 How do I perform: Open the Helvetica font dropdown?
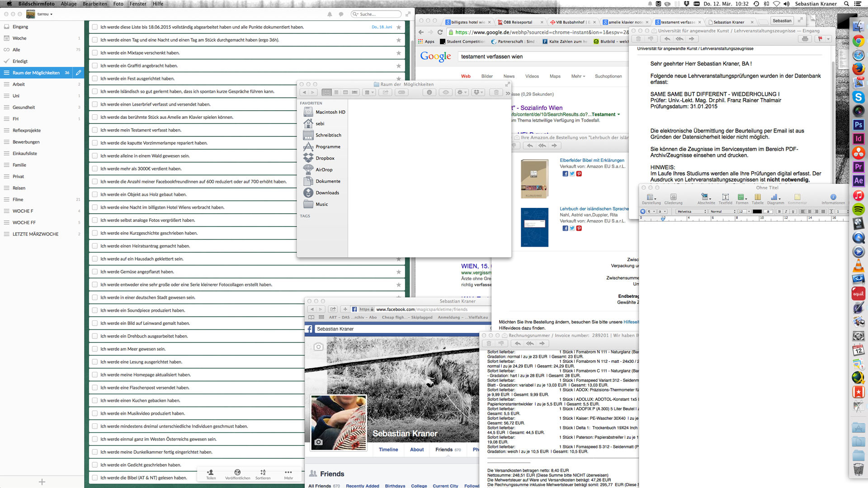[692, 211]
